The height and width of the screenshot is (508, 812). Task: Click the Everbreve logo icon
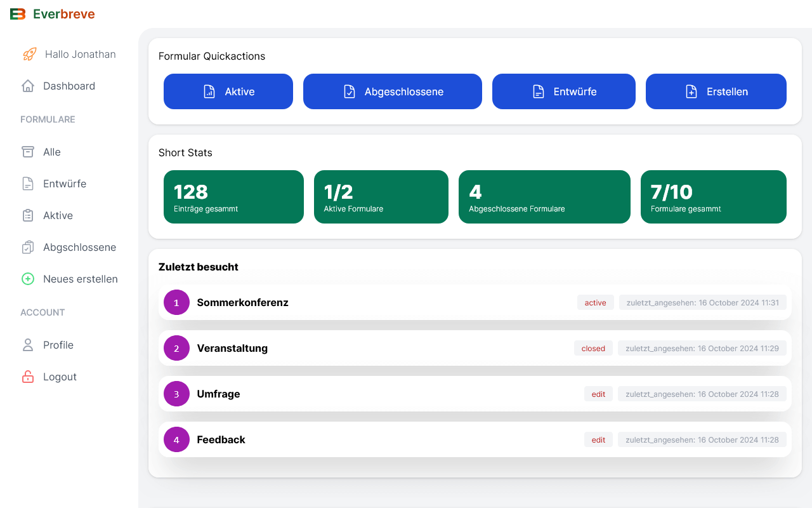point(18,14)
